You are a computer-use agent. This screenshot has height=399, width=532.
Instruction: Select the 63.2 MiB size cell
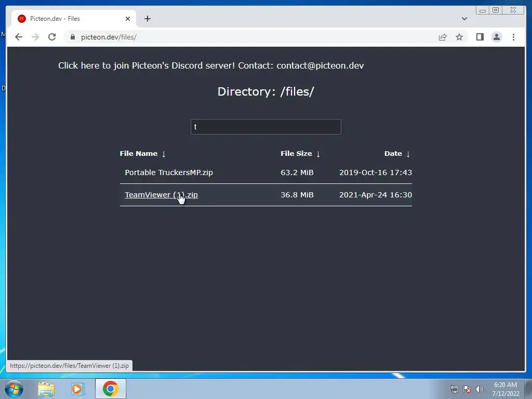click(x=297, y=172)
